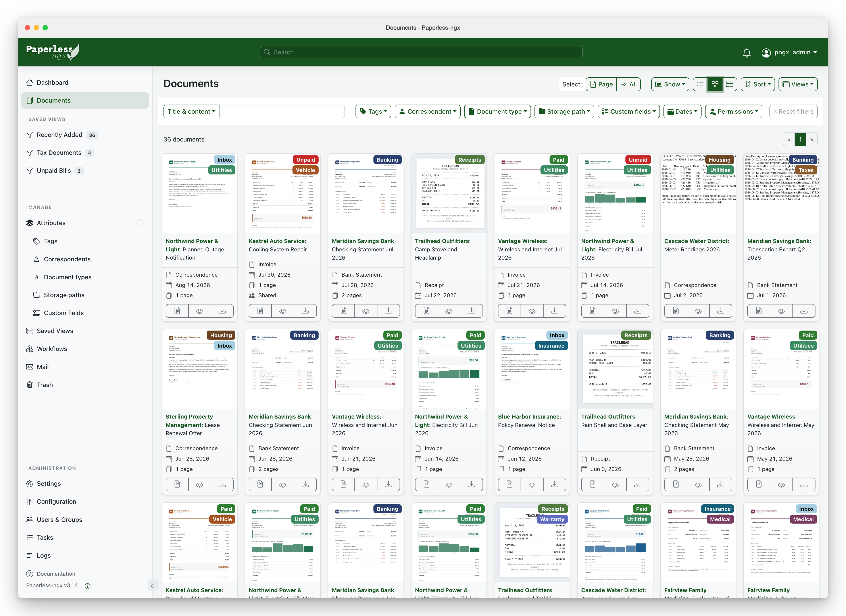Open the Trailhead Outfitters Camp Stove receipt thumbnail
The width and height of the screenshot is (846, 616).
tap(449, 194)
